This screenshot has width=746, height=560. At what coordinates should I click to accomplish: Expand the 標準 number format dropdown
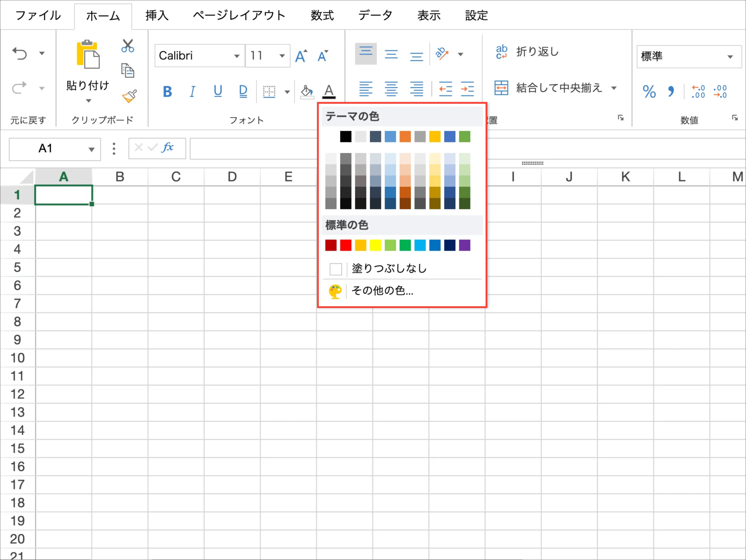(730, 57)
